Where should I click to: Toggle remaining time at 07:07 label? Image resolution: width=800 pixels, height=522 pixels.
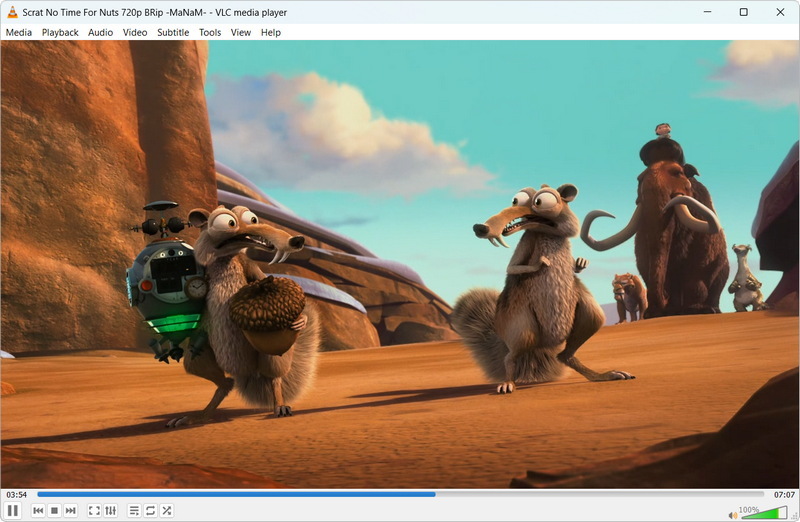pyautogui.click(x=784, y=494)
